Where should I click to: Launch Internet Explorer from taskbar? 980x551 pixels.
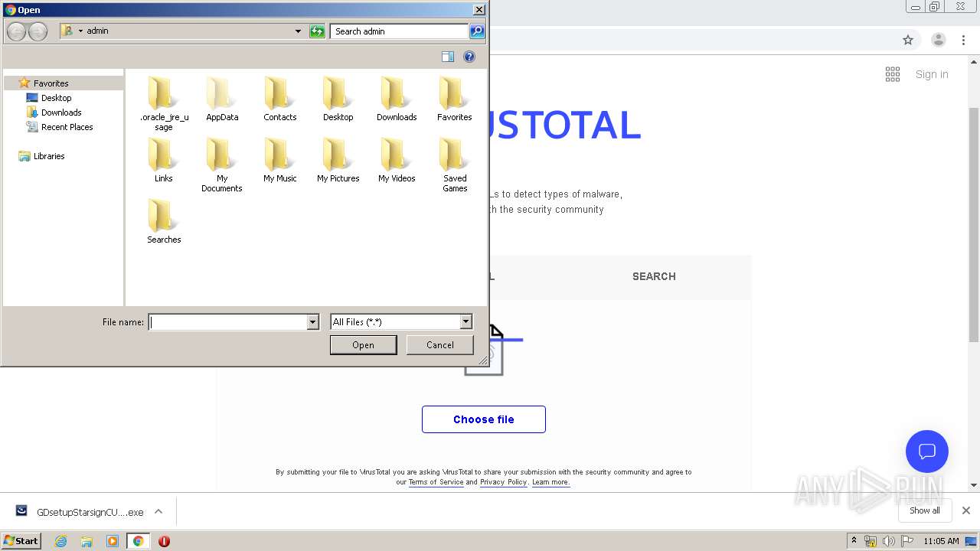click(60, 541)
